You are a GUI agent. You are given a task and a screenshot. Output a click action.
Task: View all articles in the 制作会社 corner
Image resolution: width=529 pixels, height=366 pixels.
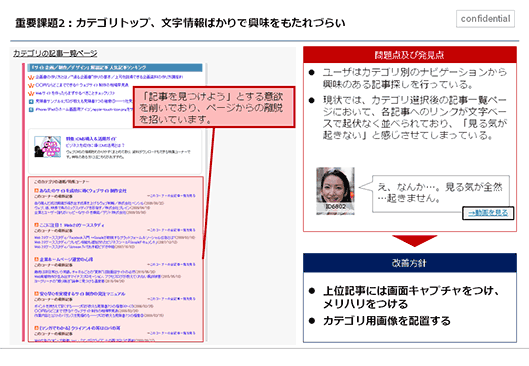click(171, 196)
